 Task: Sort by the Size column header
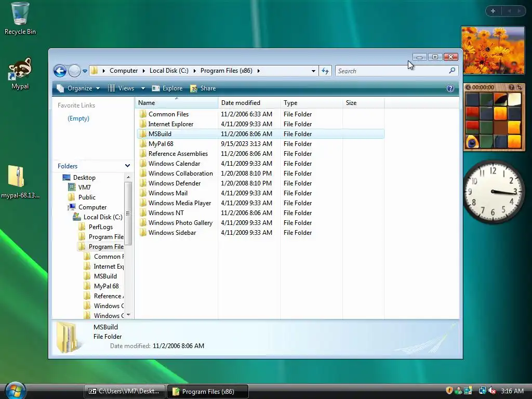pyautogui.click(x=363, y=103)
